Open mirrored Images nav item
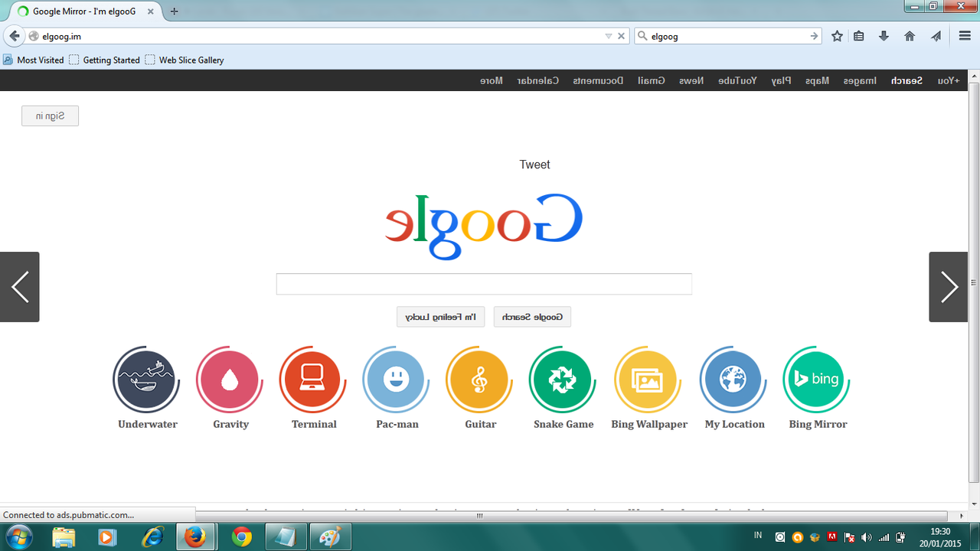 pos(860,80)
